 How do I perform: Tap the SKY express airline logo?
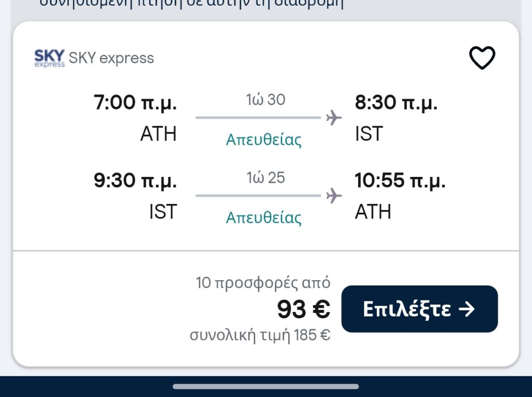(x=49, y=58)
